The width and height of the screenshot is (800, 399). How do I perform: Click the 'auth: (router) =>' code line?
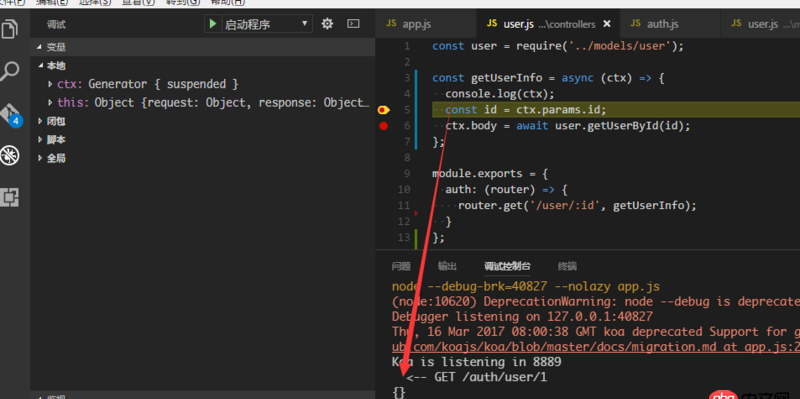tap(506, 190)
